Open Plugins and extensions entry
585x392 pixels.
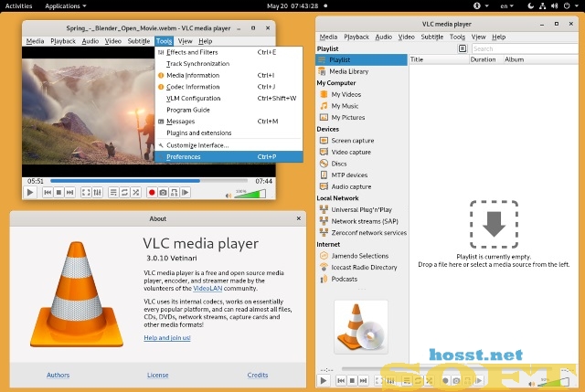tap(229, 133)
